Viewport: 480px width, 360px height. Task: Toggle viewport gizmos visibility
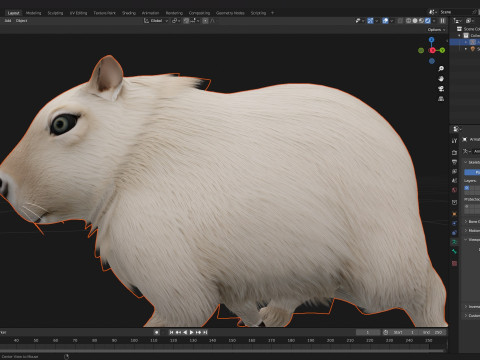[x=370, y=21]
